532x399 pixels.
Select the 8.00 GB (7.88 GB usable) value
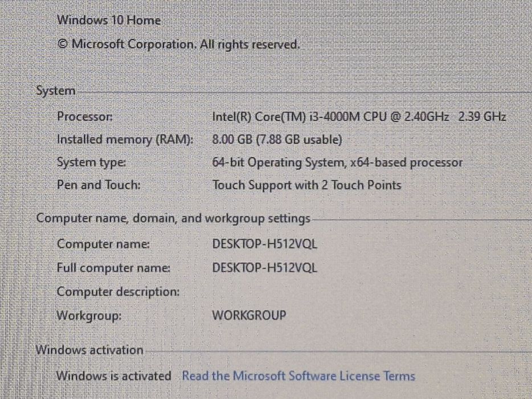[x=277, y=140]
